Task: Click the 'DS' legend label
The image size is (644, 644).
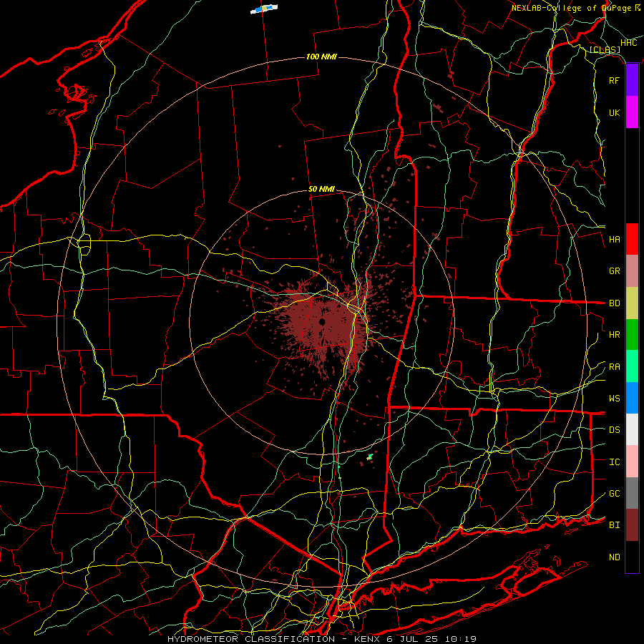Action: [x=614, y=430]
